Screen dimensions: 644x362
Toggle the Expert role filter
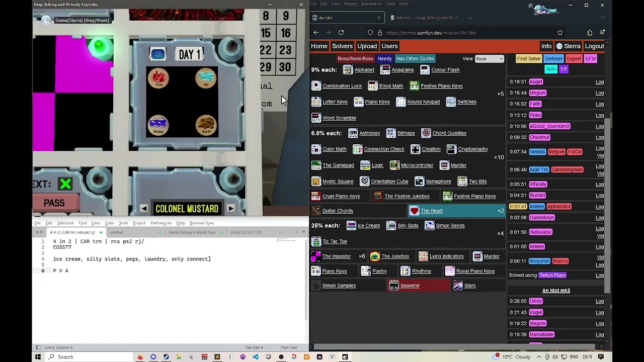pos(574,59)
